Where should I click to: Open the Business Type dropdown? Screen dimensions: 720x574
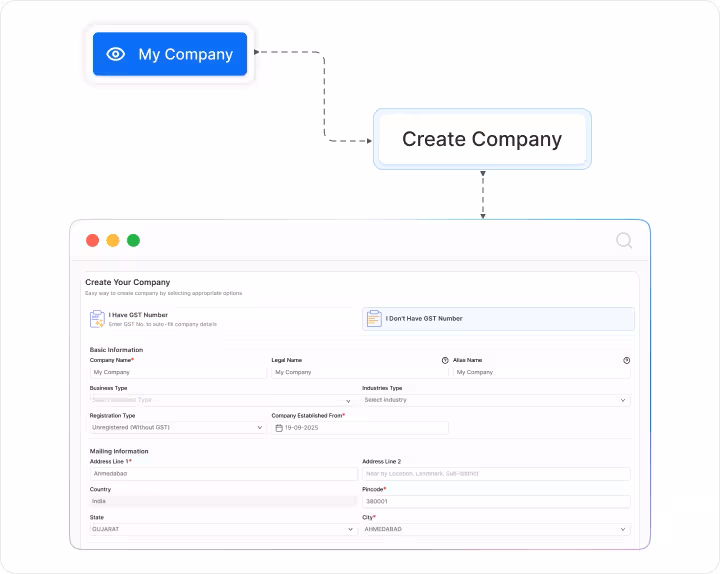223,400
